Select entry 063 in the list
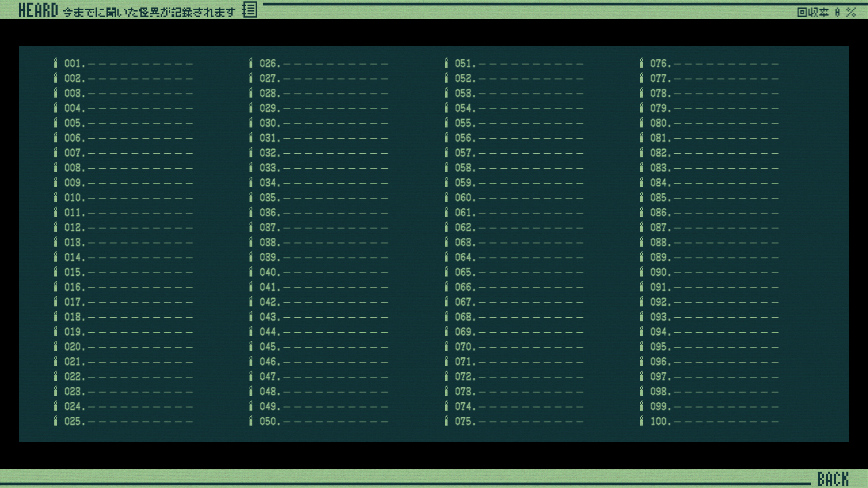Viewport: 868px width, 488px height. [514, 243]
